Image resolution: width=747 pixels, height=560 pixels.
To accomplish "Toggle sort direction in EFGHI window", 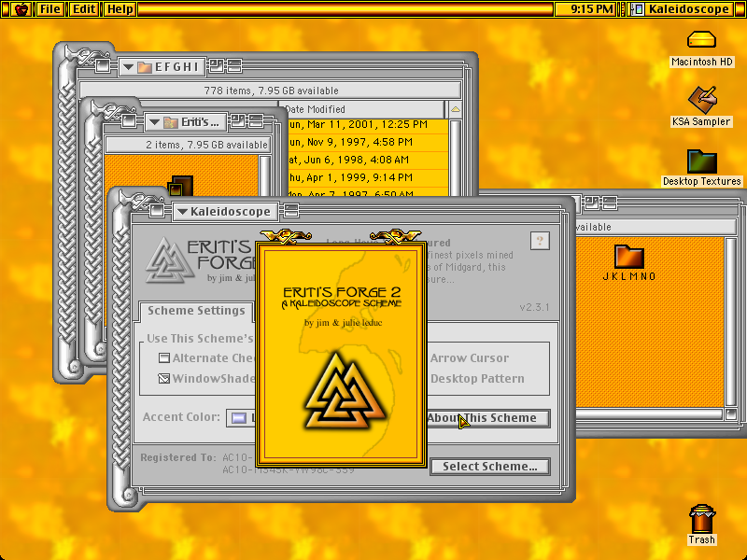I will point(456,109).
